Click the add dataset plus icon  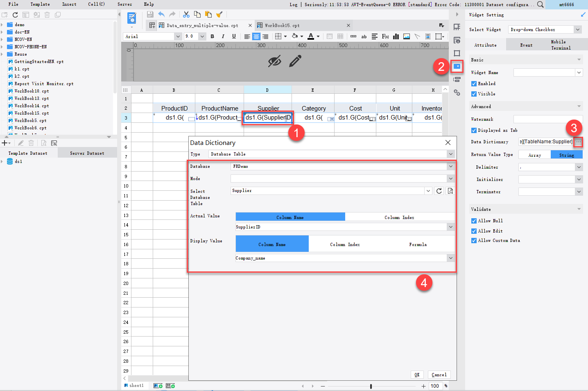pos(5,143)
